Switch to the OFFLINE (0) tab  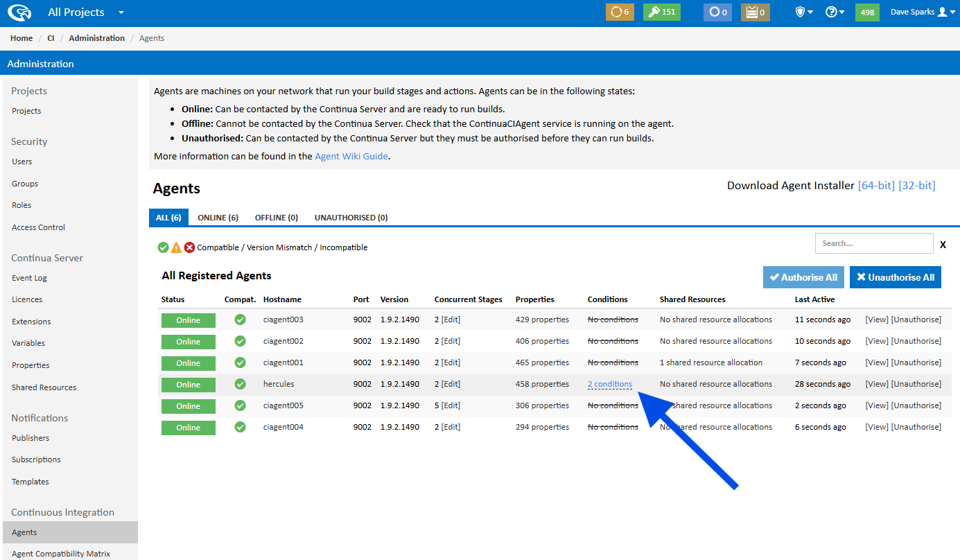[x=277, y=218]
